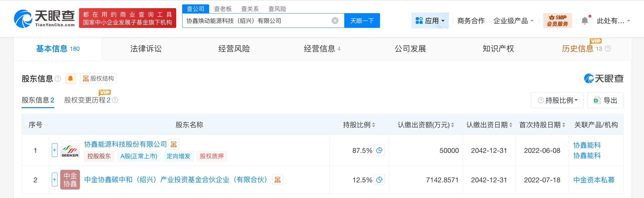Sort by 认缴出资额 column
Screen dimensions: 644x198
click(x=452, y=125)
